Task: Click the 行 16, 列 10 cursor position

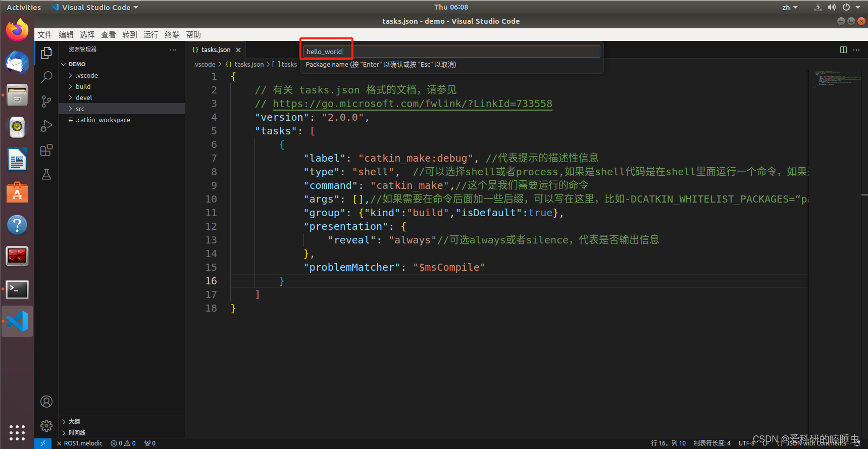Action: click(x=669, y=443)
